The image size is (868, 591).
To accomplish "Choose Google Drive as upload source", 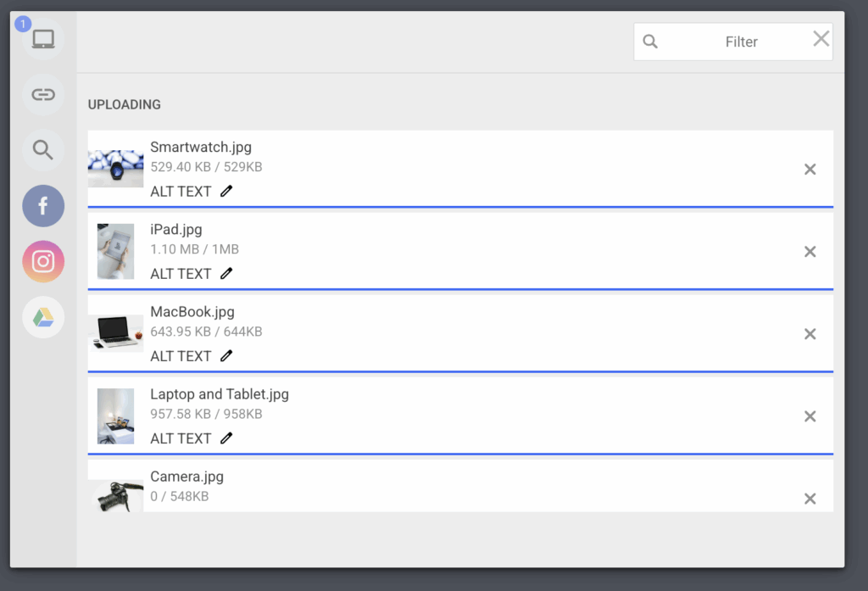I will point(43,317).
